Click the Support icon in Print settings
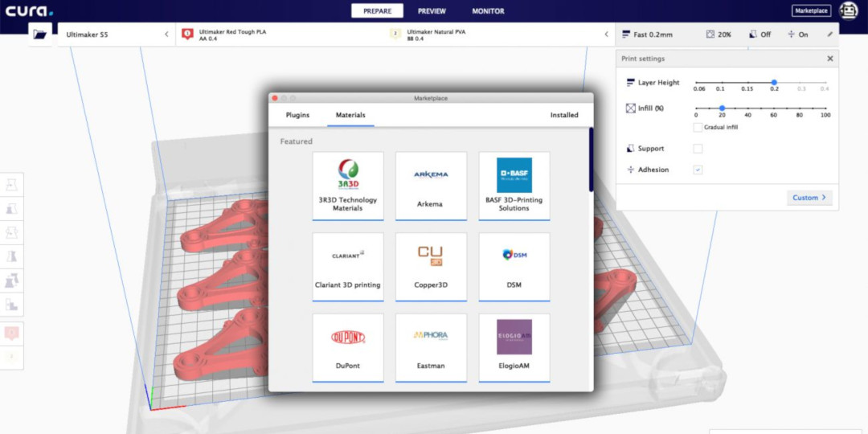868x434 pixels. coord(630,149)
